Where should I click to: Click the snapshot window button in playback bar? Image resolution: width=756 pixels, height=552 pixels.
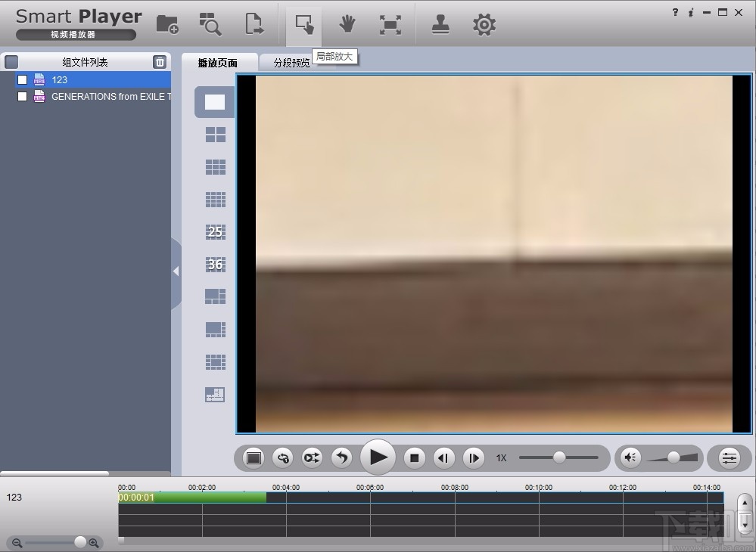click(x=254, y=457)
